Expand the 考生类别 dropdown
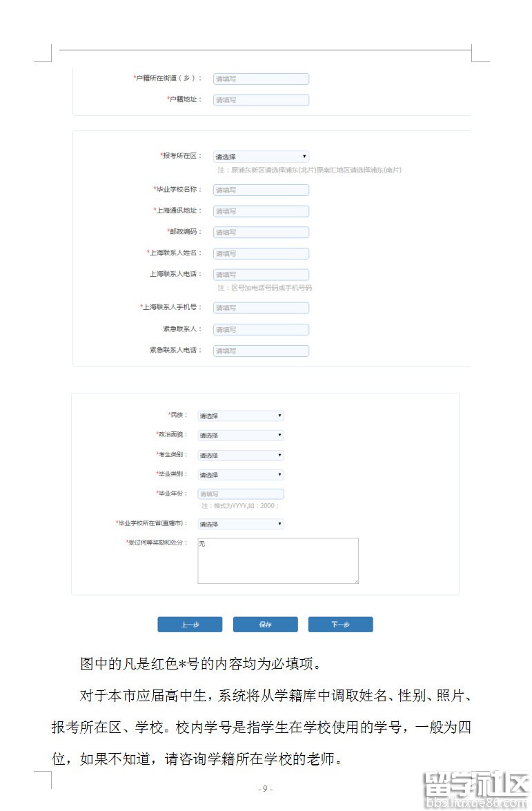The image size is (532, 811). (240, 456)
